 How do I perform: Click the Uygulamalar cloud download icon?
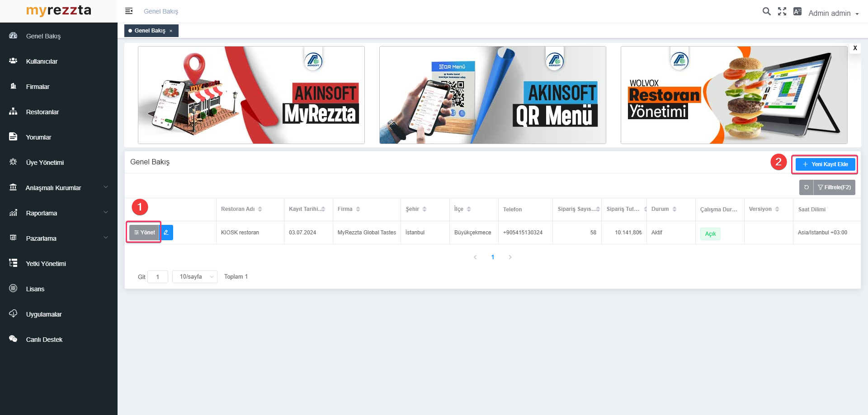tap(13, 314)
